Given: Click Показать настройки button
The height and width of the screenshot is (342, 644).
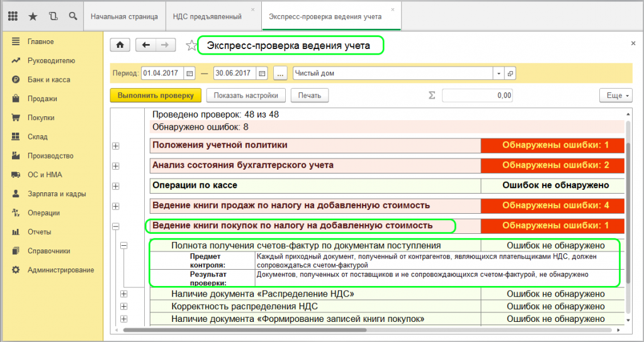Looking at the screenshot, I should click(x=246, y=96).
